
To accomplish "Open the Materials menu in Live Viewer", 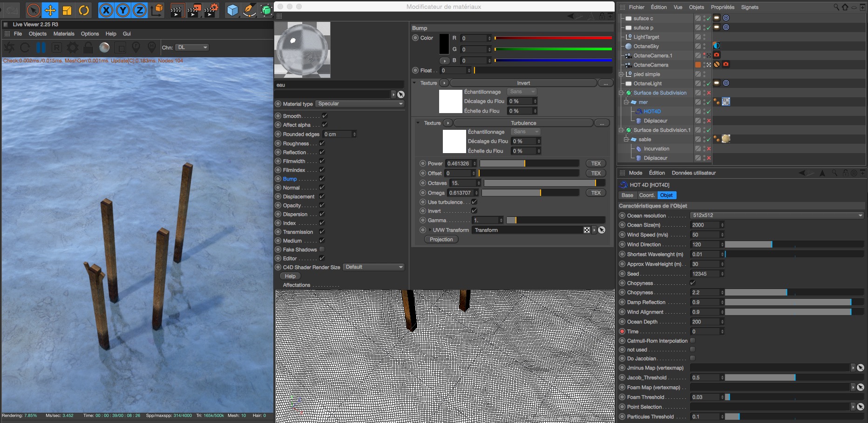I will click(64, 34).
